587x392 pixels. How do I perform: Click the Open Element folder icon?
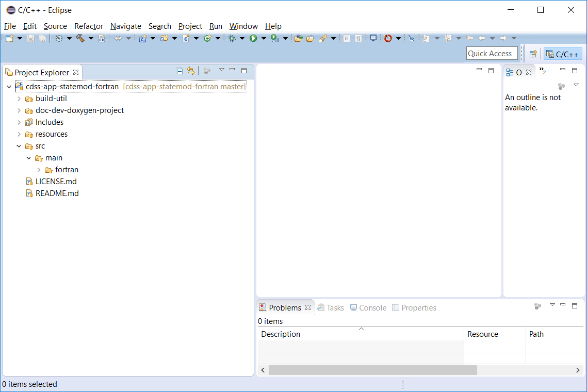(298, 38)
